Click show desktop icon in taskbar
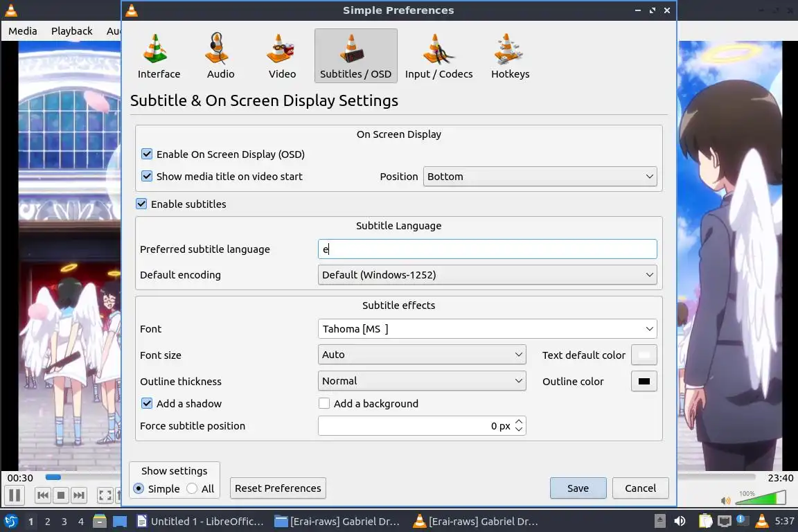798x532 pixels. (x=120, y=522)
